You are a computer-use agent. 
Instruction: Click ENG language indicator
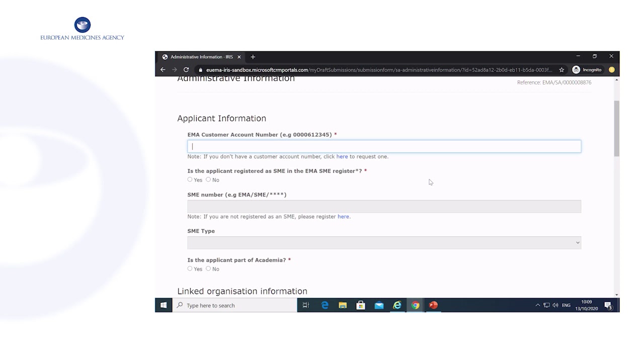(x=566, y=305)
